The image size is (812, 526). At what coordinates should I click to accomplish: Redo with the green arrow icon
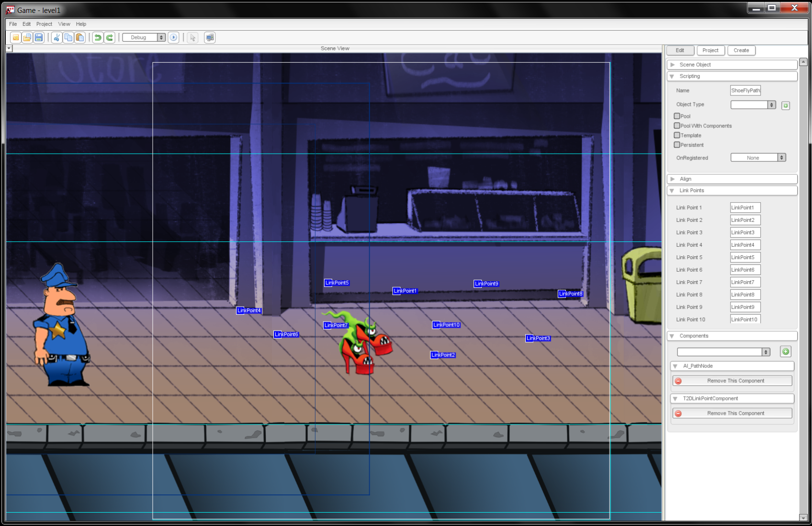coord(110,37)
